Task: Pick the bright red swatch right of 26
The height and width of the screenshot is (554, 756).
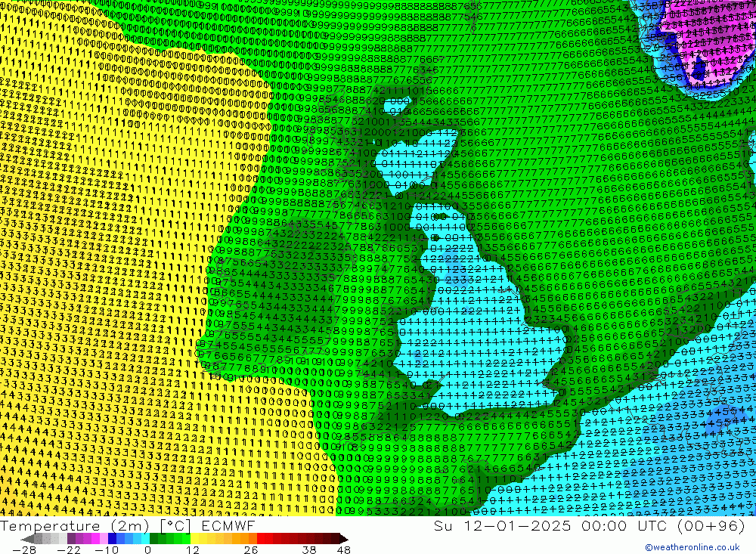Action: (x=260, y=539)
